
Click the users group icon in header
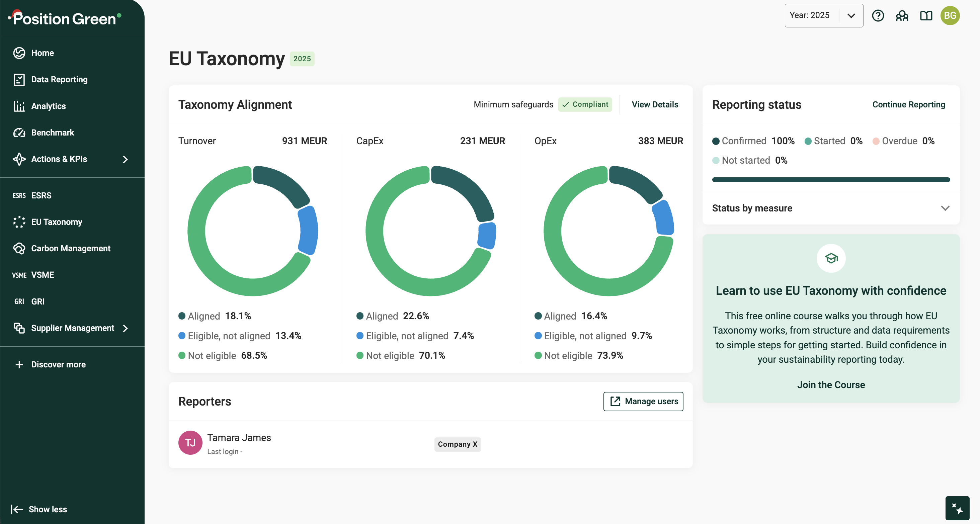[902, 16]
